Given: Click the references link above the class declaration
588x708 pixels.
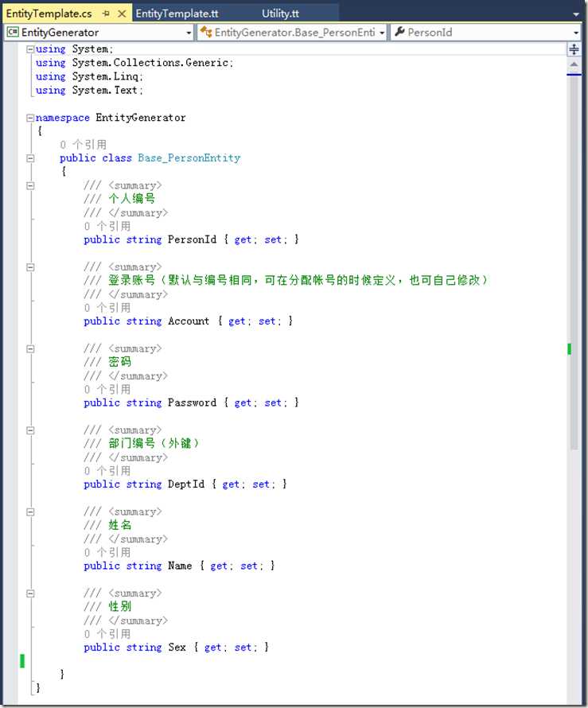Looking at the screenshot, I should [84, 145].
